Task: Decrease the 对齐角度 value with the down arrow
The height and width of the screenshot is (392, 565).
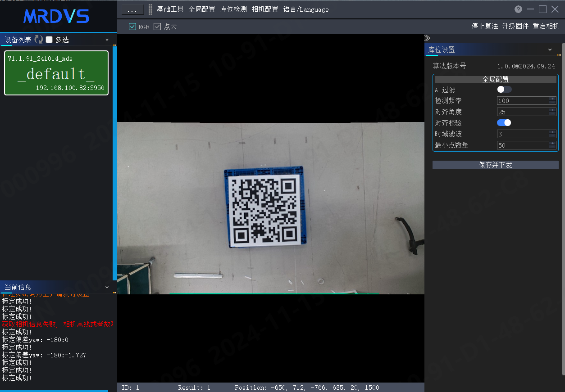Action: [x=553, y=113]
